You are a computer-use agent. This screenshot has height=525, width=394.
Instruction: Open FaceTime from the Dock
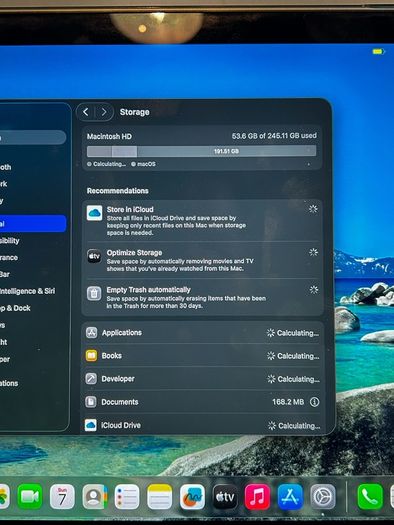(x=30, y=497)
